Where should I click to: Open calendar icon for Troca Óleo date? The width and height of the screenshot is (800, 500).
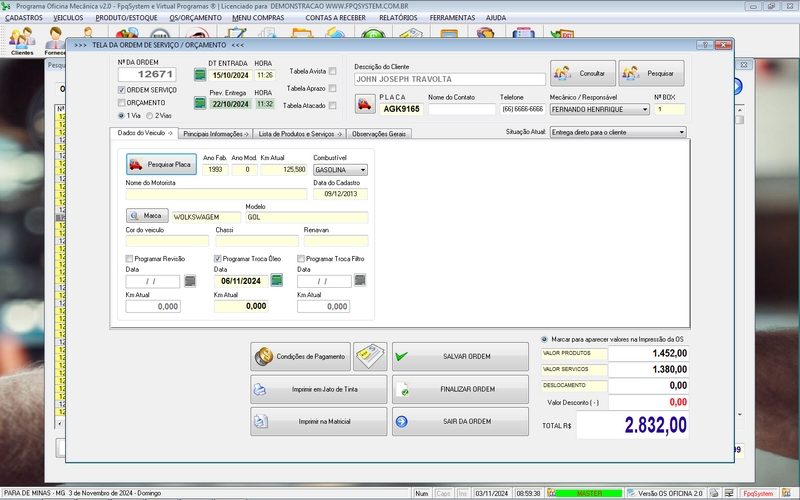(x=277, y=281)
